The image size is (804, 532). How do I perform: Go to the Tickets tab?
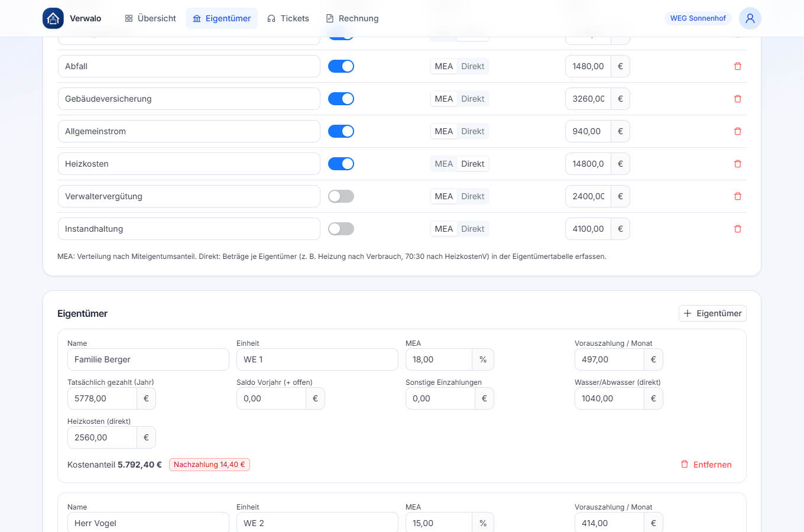click(x=288, y=18)
